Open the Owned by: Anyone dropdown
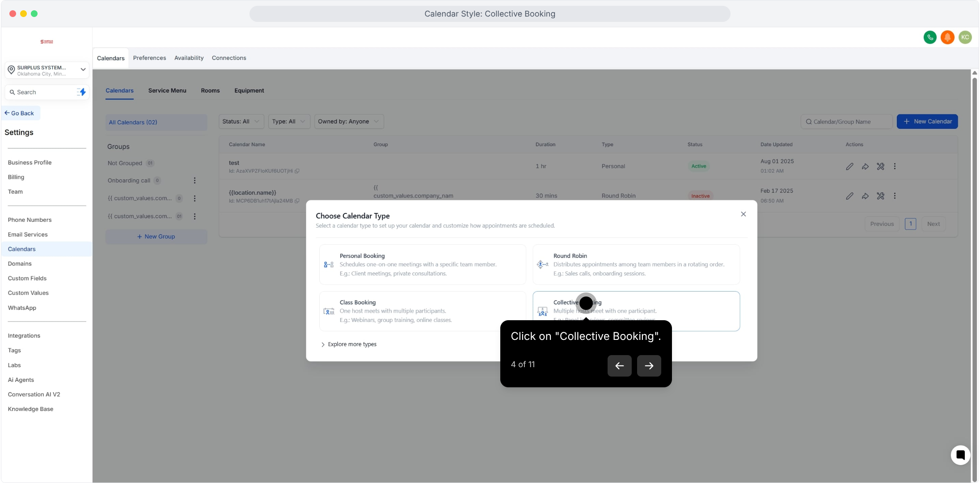This screenshot has height=483, width=980. click(x=348, y=122)
